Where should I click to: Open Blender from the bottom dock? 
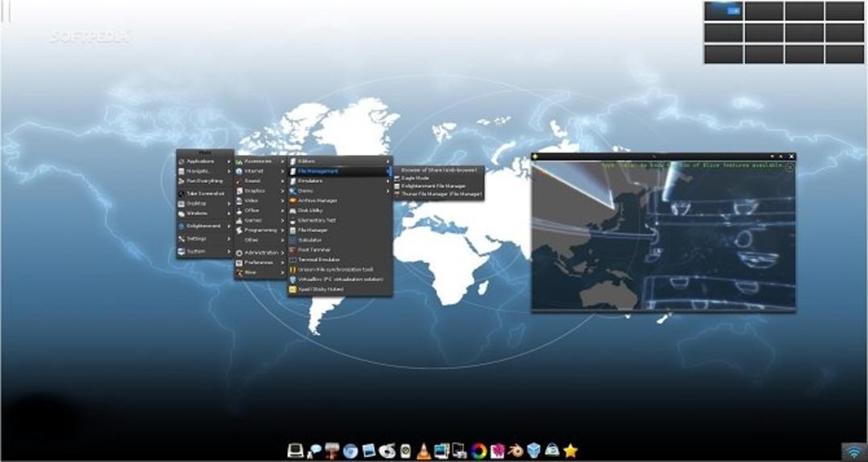515,451
